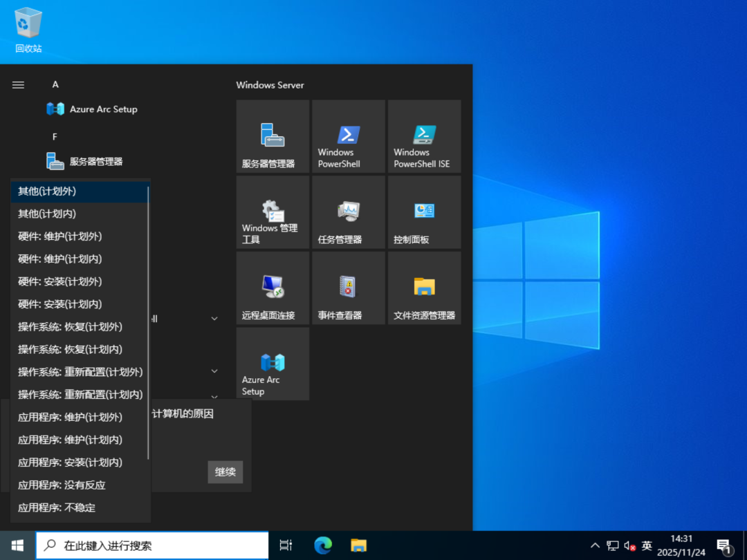Screen dimensions: 747x560
Task: Select 其他(计划内) reason
Action: [80, 214]
